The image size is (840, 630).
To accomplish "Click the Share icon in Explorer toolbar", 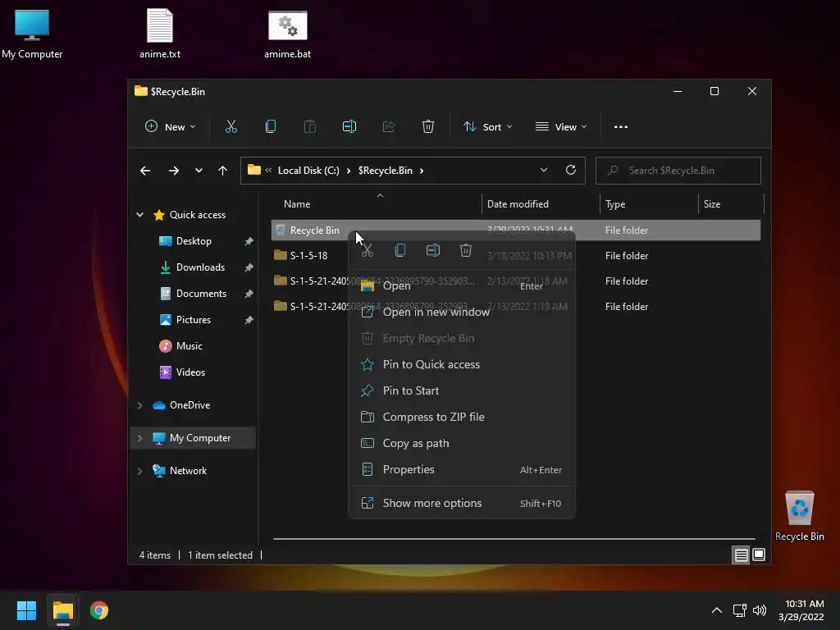I will pos(388,127).
